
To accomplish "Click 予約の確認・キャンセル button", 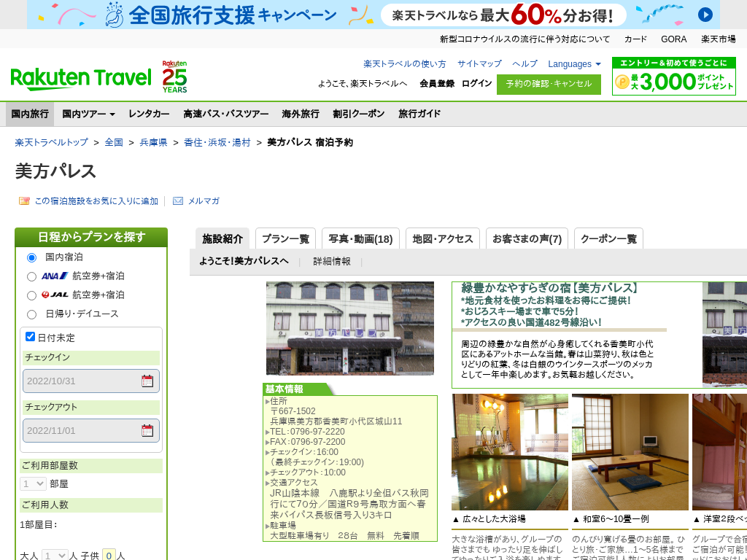I will [549, 84].
